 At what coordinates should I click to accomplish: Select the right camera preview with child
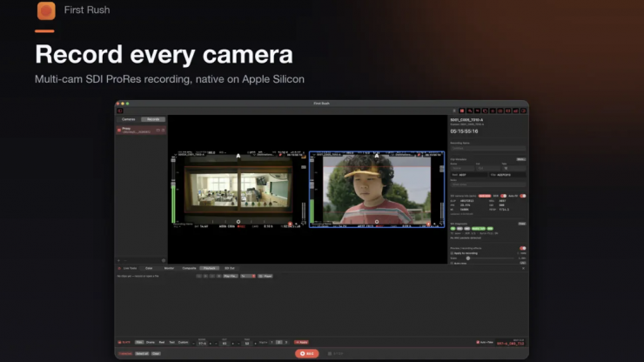pos(377,189)
